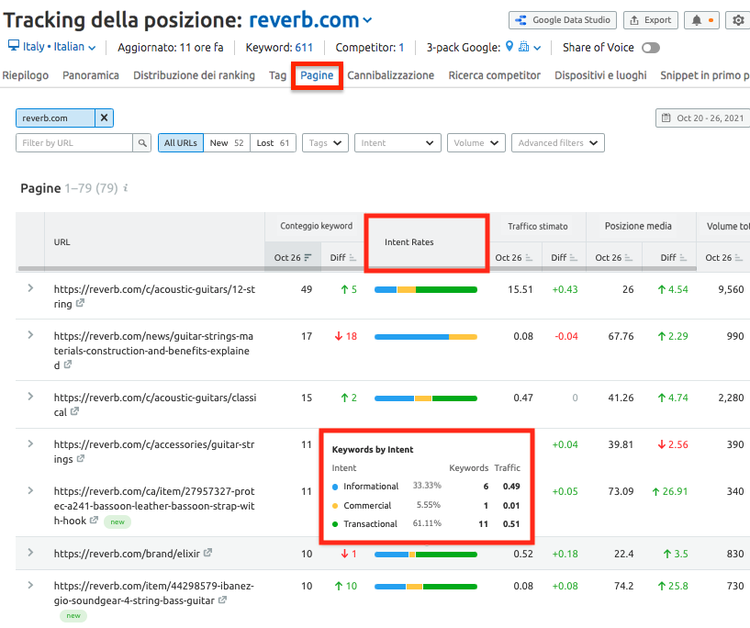Image resolution: width=750 pixels, height=628 pixels.
Task: Remove the reverb.com domain chip
Action: [x=104, y=118]
